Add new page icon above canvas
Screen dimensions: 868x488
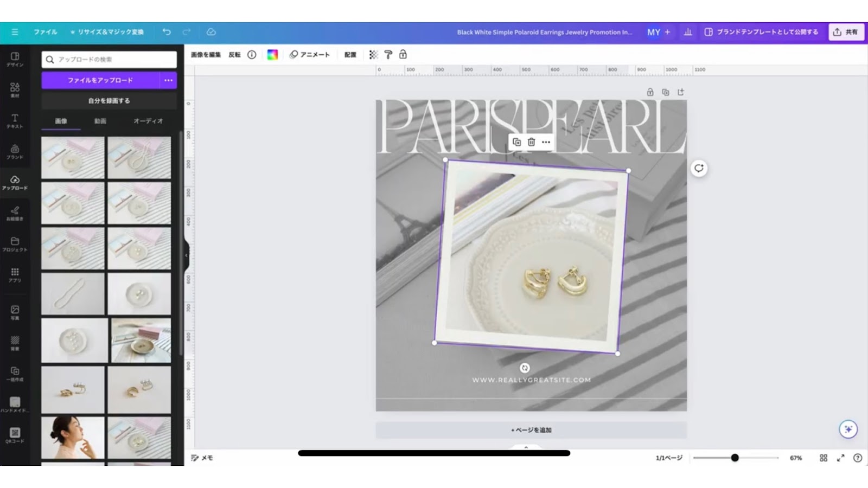(x=681, y=92)
